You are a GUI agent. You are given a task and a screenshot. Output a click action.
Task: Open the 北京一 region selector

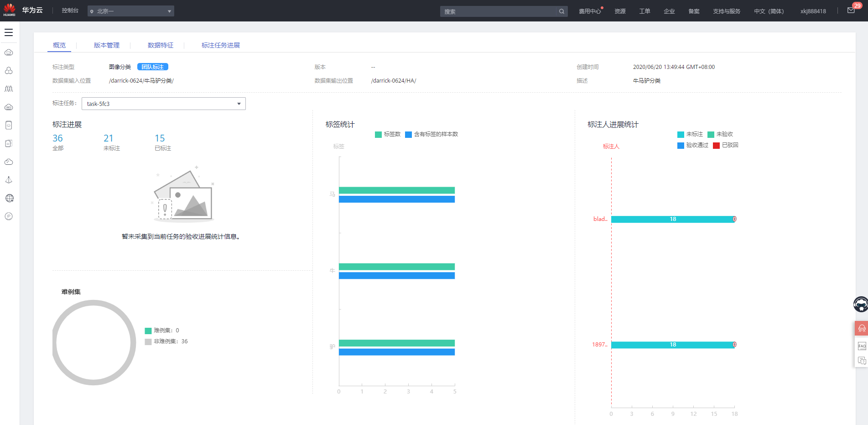[130, 11]
